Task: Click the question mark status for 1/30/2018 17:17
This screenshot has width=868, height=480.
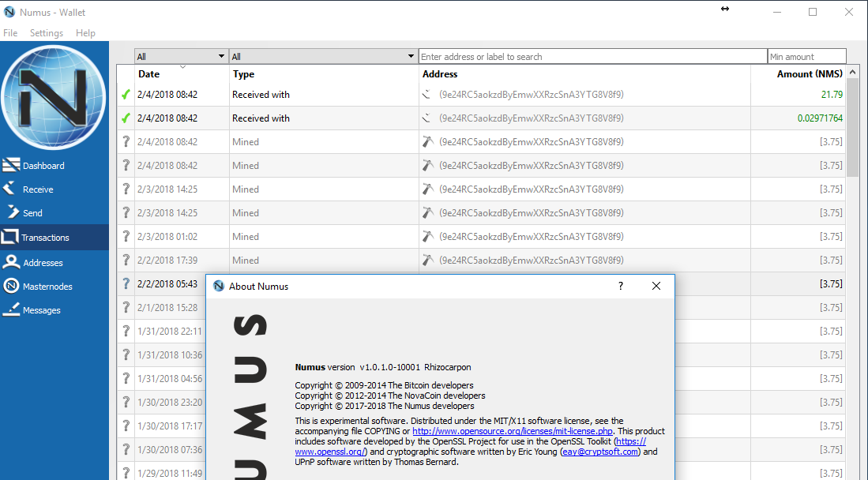Action: click(126, 426)
